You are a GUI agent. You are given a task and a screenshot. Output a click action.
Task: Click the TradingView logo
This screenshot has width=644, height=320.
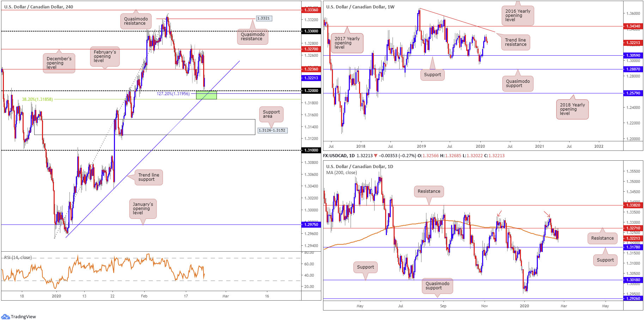coord(19,316)
